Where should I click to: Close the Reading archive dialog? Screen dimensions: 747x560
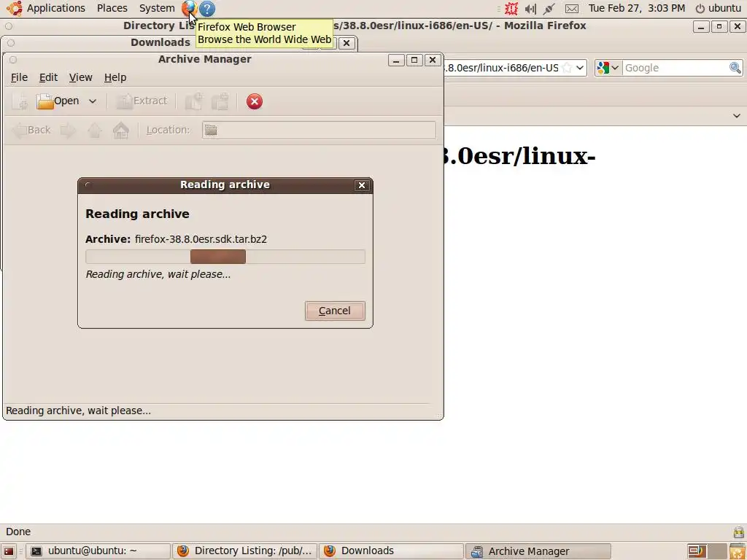tap(362, 185)
